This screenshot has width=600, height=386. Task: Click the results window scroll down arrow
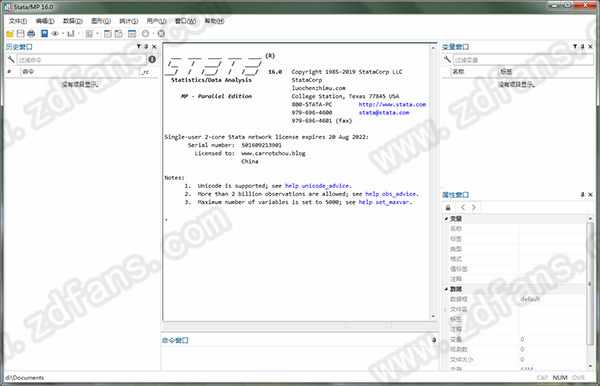pos(433,316)
